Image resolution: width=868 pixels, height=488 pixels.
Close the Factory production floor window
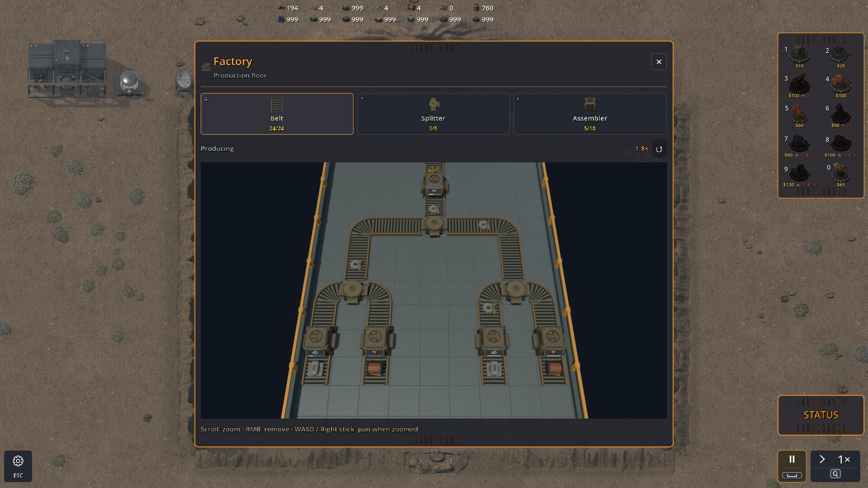coord(659,62)
